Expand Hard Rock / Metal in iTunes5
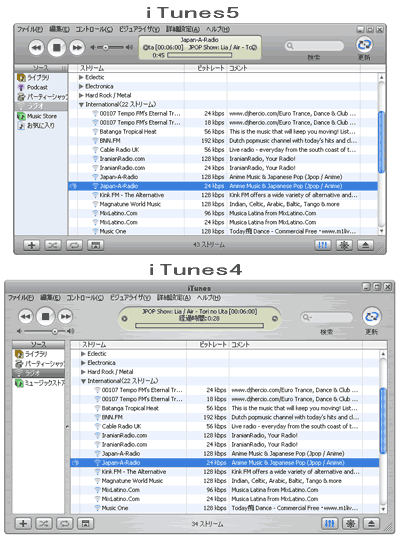The width and height of the screenshot is (400, 540). click(81, 95)
